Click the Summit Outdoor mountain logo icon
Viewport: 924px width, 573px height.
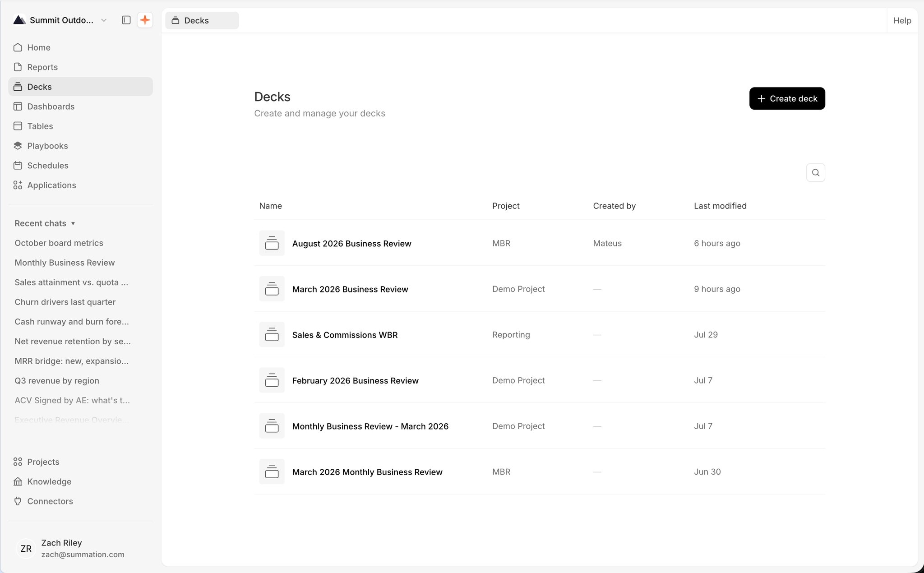(x=19, y=20)
